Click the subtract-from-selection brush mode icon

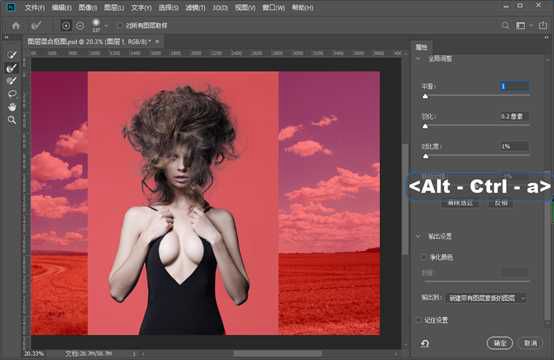[80, 25]
